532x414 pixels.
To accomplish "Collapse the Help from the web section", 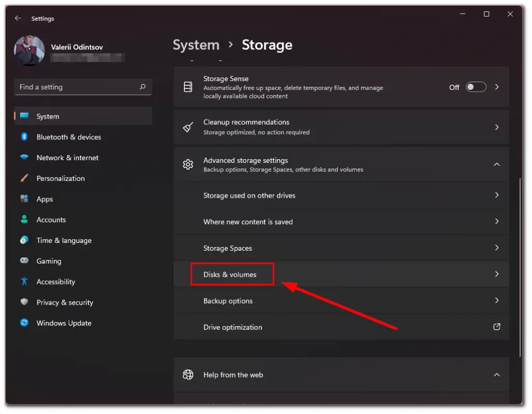I will 497,374.
